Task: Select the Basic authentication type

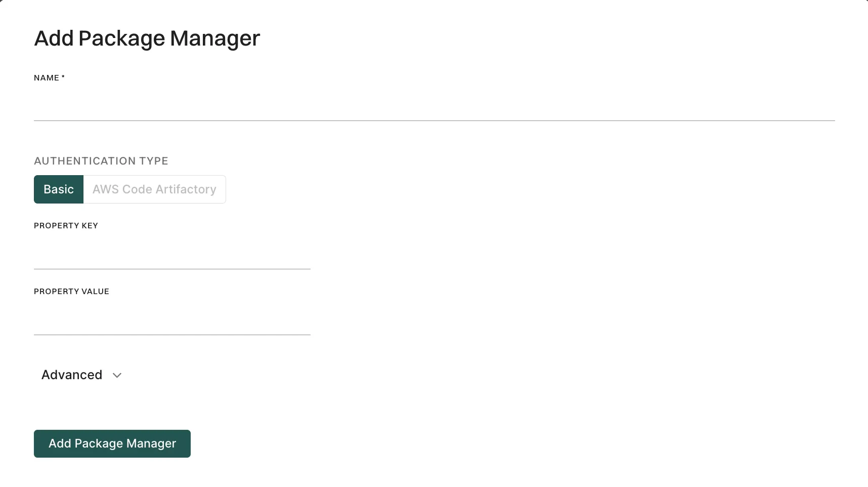Action: tap(58, 189)
